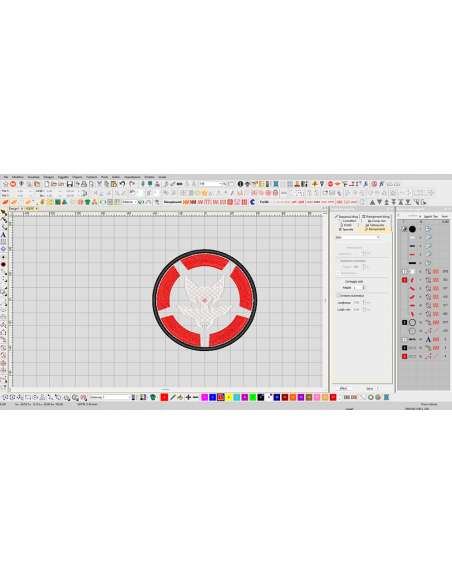Viewport: 452px width, 584px height.
Task: Open the Visualizza menu
Action: (34, 177)
